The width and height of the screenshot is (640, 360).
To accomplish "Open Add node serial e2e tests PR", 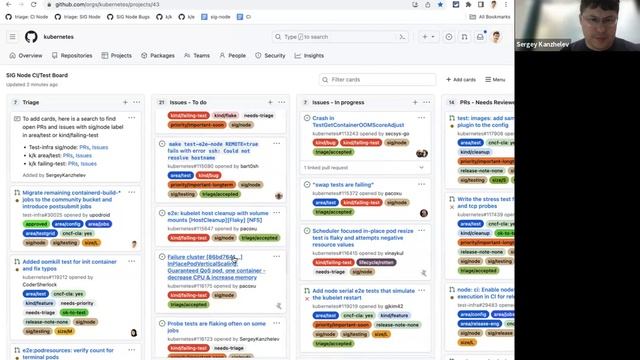I will [x=363, y=294].
